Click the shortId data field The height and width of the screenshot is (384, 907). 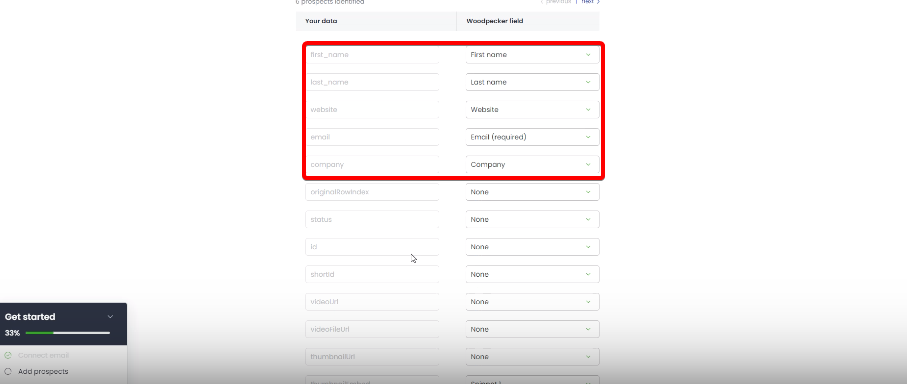point(372,274)
